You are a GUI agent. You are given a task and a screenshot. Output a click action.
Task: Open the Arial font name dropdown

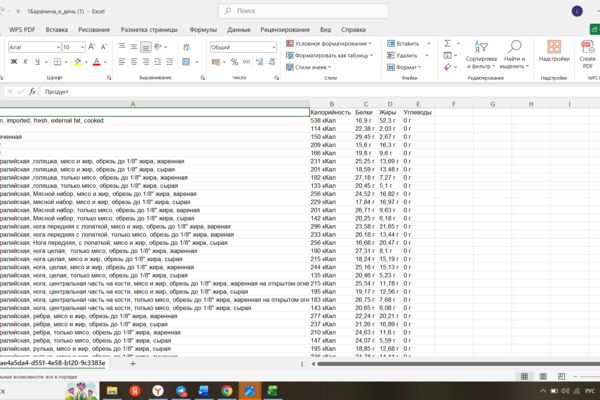[58, 47]
